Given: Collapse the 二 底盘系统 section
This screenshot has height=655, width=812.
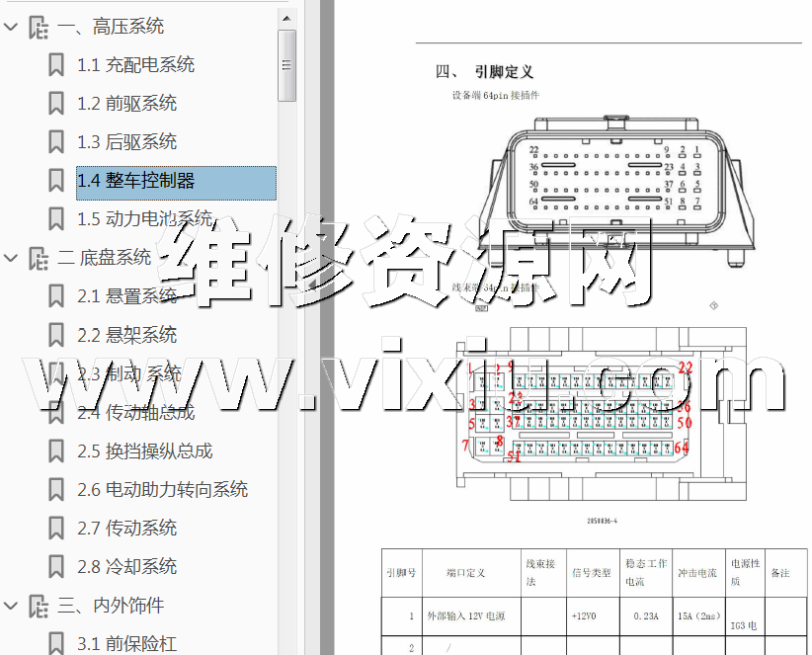Looking at the screenshot, I should point(11,259).
